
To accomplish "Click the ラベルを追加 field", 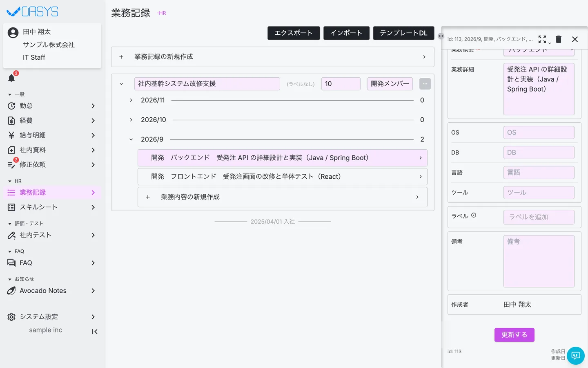I will coord(539,217).
